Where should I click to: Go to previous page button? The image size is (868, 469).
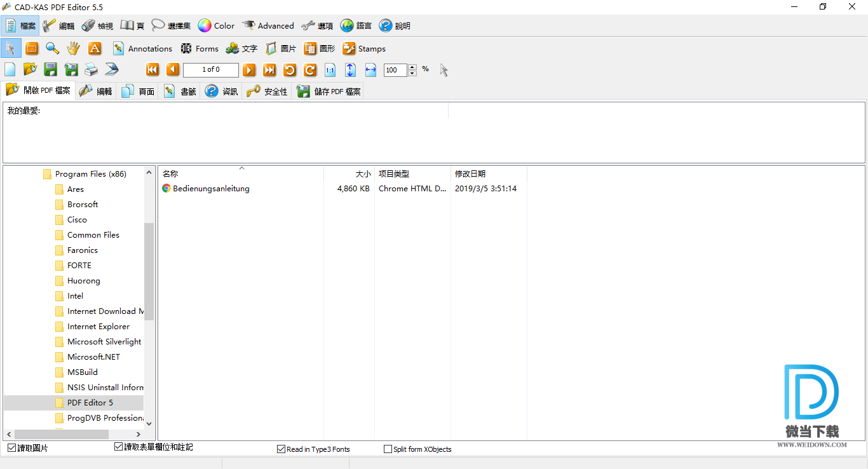click(x=173, y=70)
